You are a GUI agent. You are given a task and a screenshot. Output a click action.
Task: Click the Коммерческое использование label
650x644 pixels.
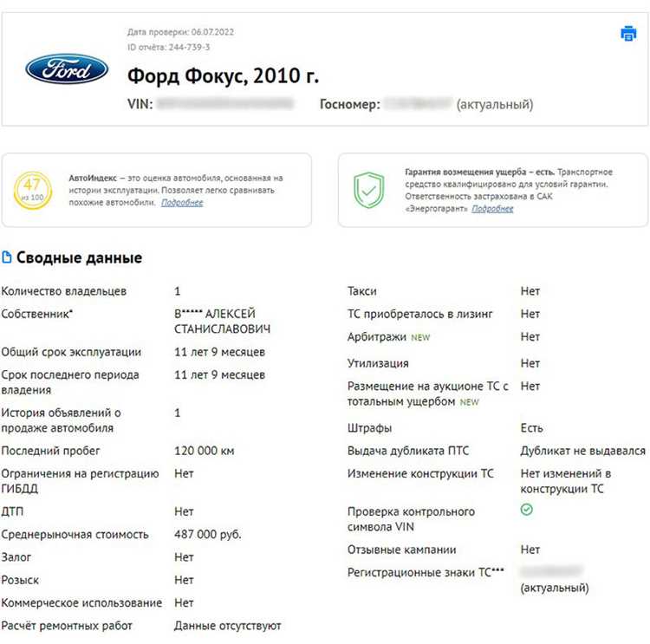81,602
